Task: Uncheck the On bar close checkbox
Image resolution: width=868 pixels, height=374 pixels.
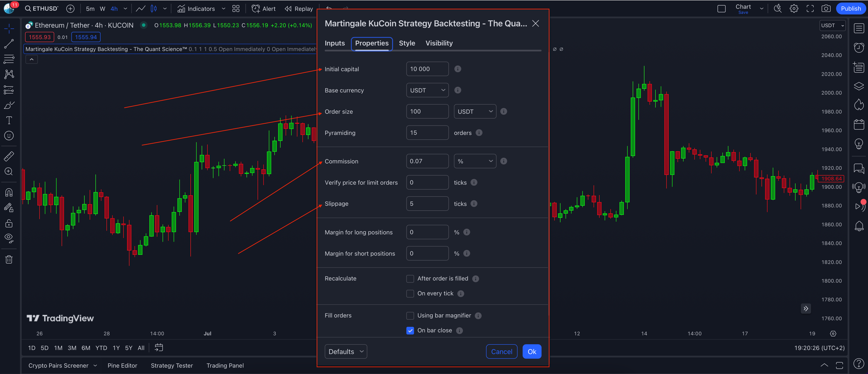Action: click(410, 331)
